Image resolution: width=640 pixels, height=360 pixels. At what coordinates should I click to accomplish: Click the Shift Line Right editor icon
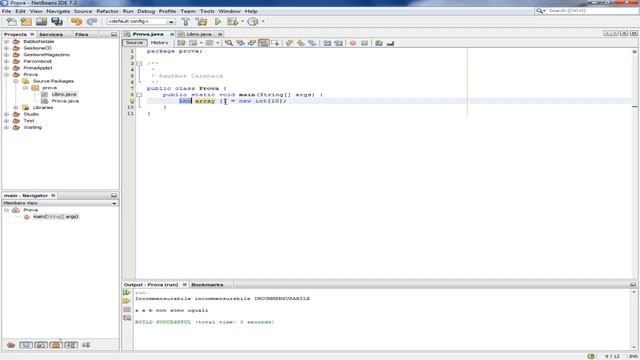(338, 43)
